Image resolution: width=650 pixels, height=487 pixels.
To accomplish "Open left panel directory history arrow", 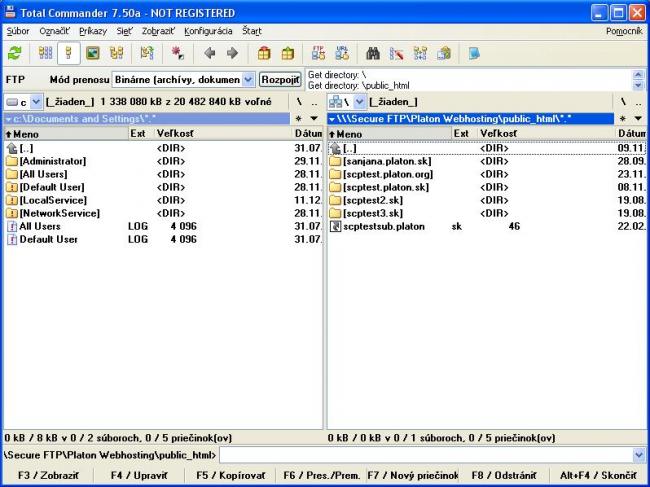I will point(314,119).
